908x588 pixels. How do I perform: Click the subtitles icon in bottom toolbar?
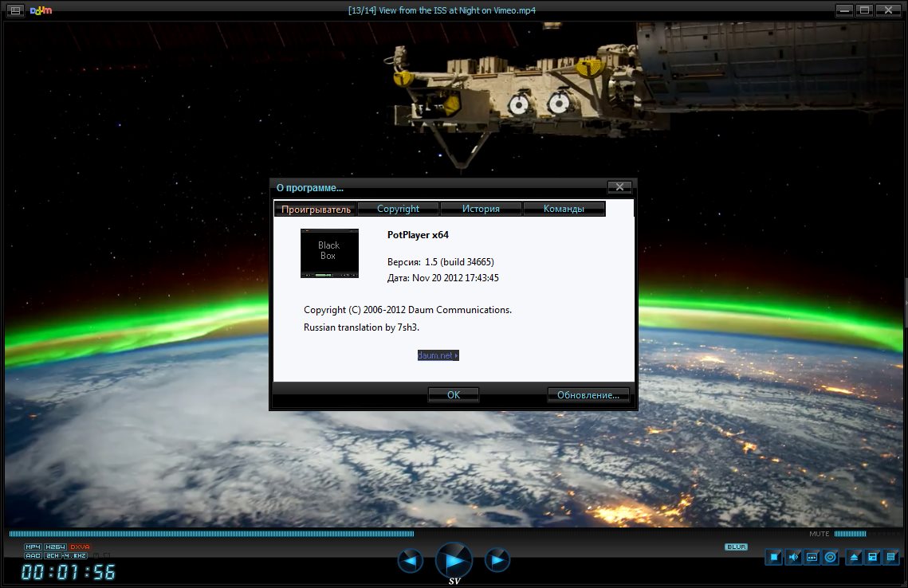(812, 557)
